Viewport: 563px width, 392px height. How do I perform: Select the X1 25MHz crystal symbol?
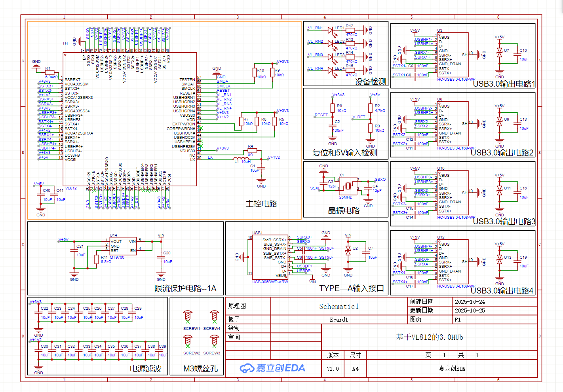click(348, 186)
